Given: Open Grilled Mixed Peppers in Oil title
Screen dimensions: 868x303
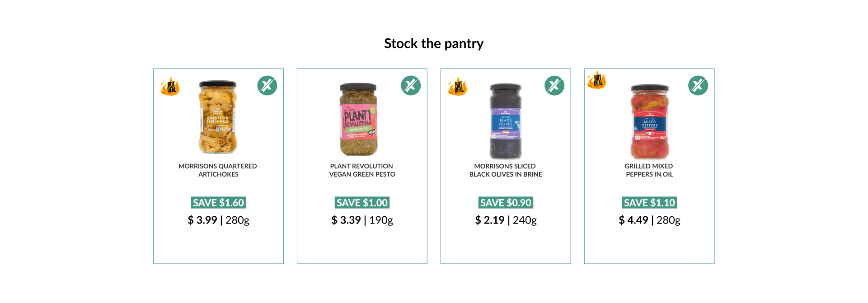Looking at the screenshot, I should [x=649, y=170].
